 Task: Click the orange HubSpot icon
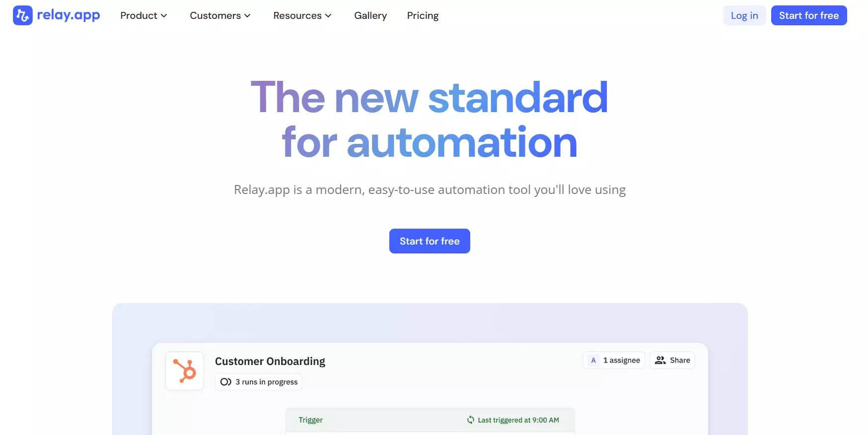pyautogui.click(x=185, y=371)
